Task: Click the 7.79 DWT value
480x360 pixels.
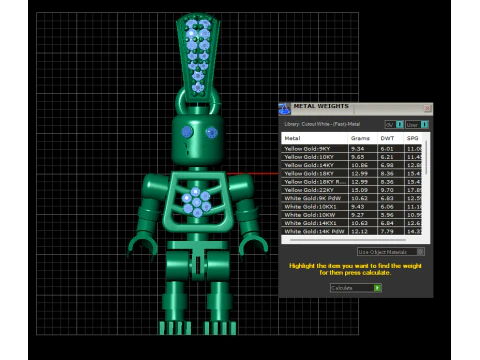Action: pos(387,231)
